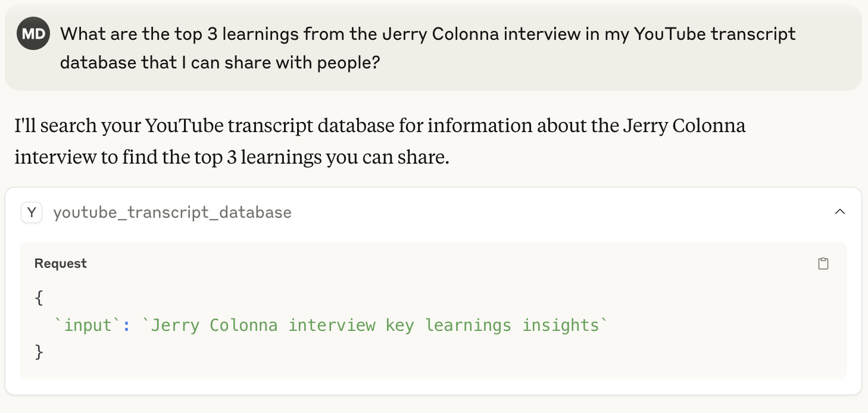This screenshot has height=413, width=868.
Task: Click the 'Jerry Colonna interview key learnings insights' value
Action: click(376, 326)
